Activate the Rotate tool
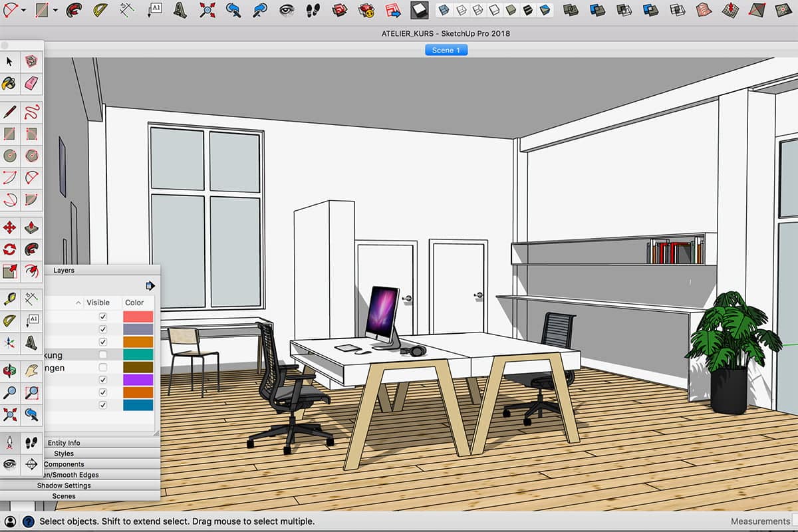Viewport: 798px width, 532px height. 9,249
